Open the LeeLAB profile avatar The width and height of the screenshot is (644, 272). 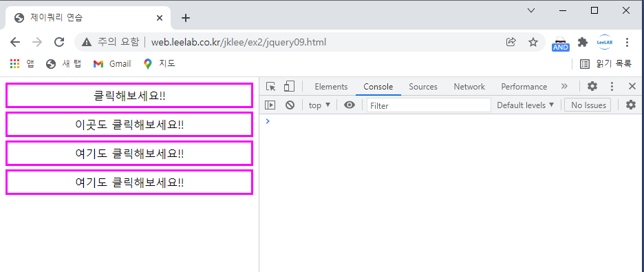coord(605,42)
